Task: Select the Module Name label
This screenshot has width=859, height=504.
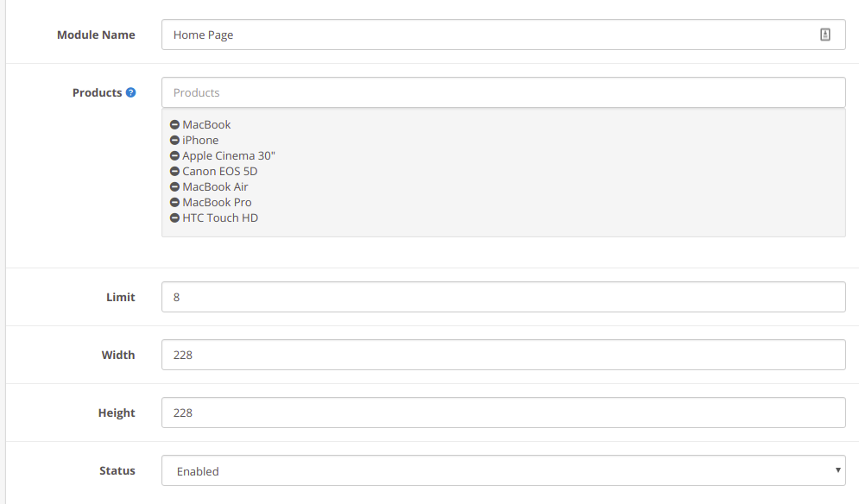Action: 96,35
